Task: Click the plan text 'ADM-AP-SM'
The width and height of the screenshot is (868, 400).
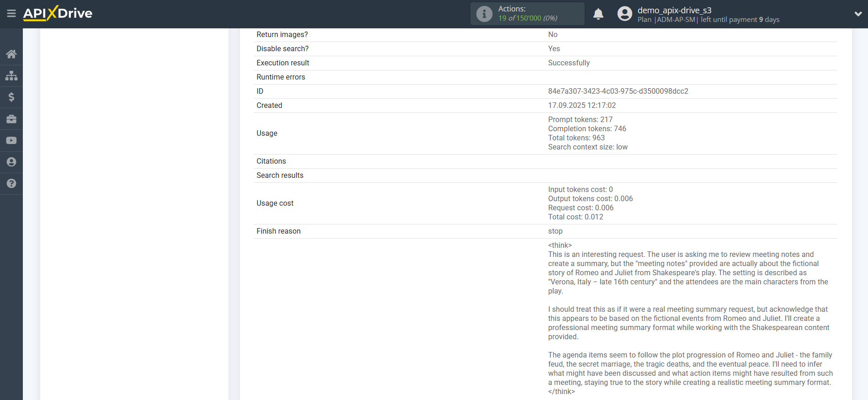Action: point(676,20)
